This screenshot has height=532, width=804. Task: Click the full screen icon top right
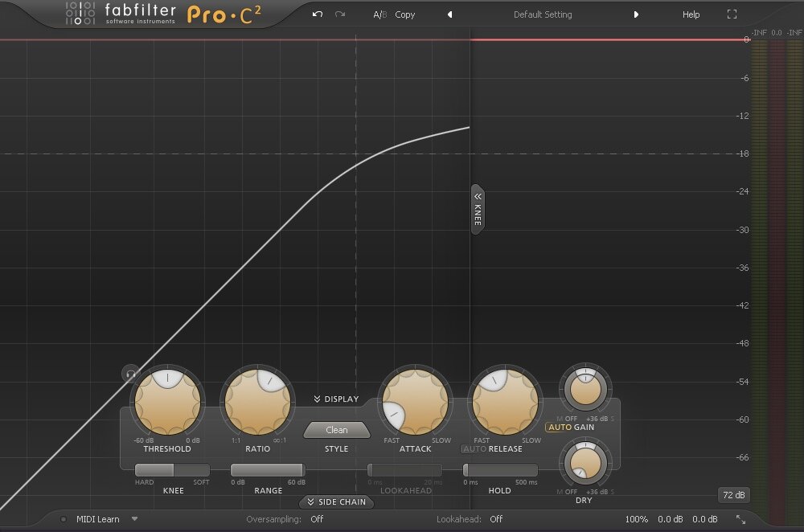[732, 14]
